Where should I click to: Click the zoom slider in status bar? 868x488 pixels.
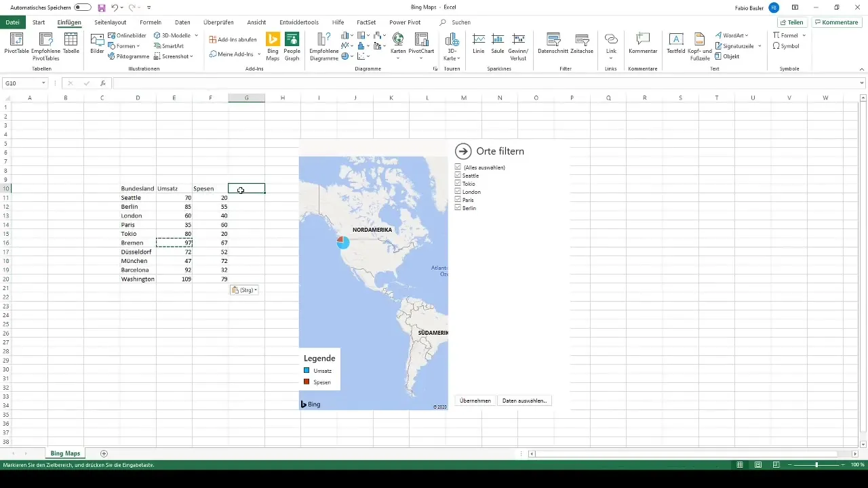point(816,465)
